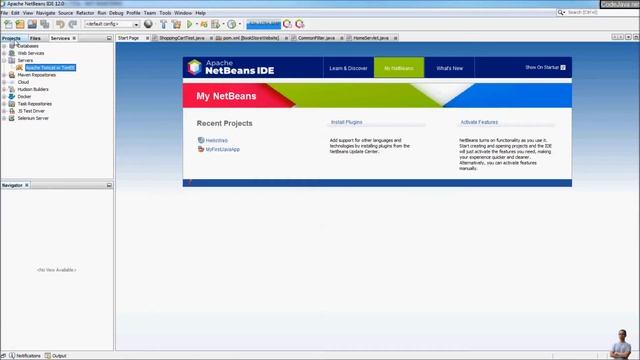Open the File menu
The image size is (640, 360).
pos(4,13)
